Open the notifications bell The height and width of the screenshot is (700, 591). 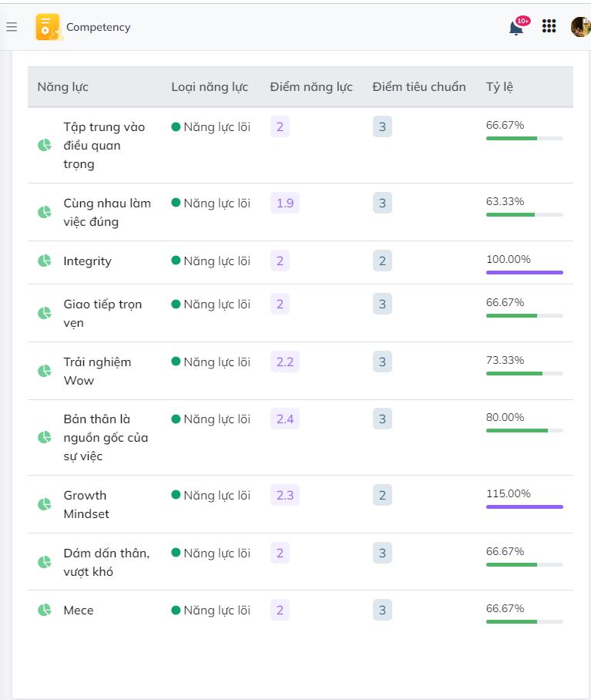(x=516, y=28)
